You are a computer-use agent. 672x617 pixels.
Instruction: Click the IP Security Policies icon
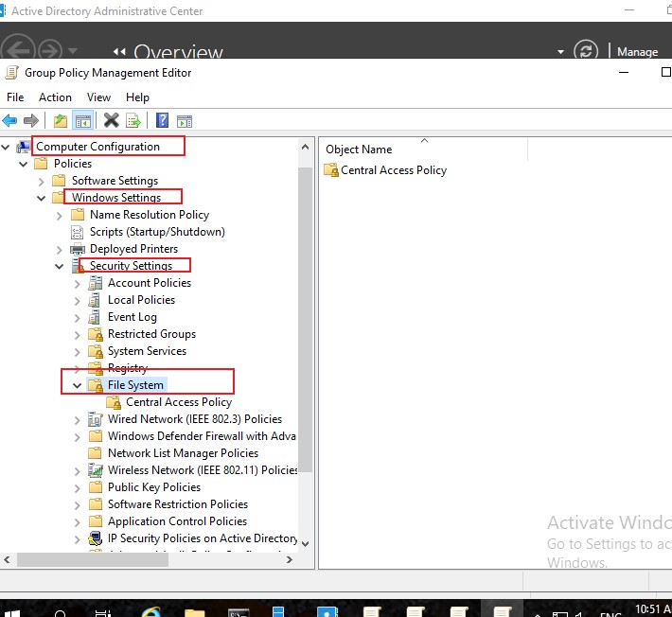96,538
